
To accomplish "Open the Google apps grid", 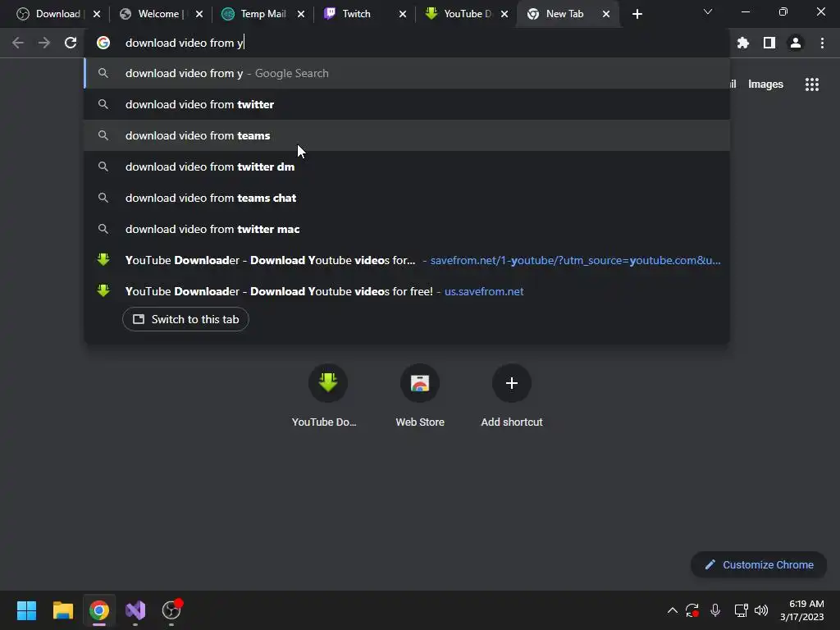I will pyautogui.click(x=812, y=84).
